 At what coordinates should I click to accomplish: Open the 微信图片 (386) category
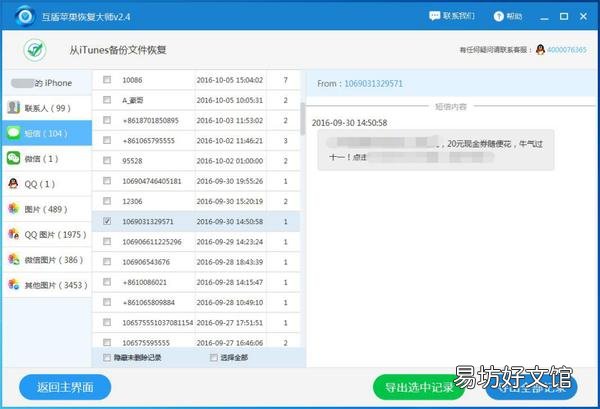point(47,259)
